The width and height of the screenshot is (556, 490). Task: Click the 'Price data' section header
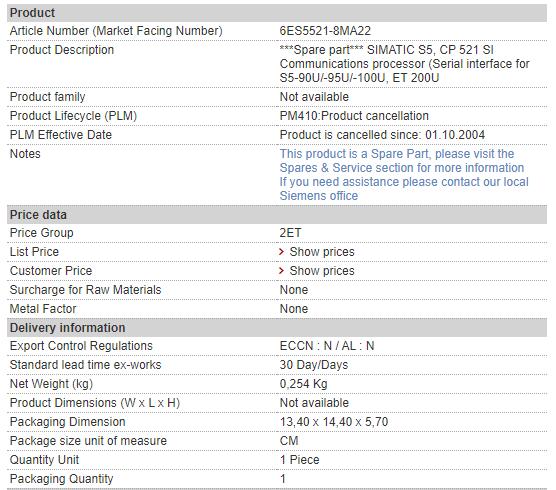(x=277, y=215)
